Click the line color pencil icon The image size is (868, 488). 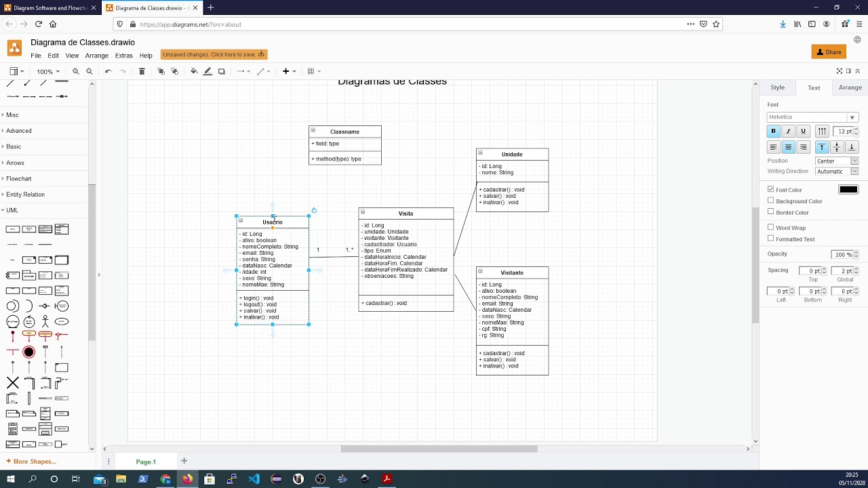(208, 71)
